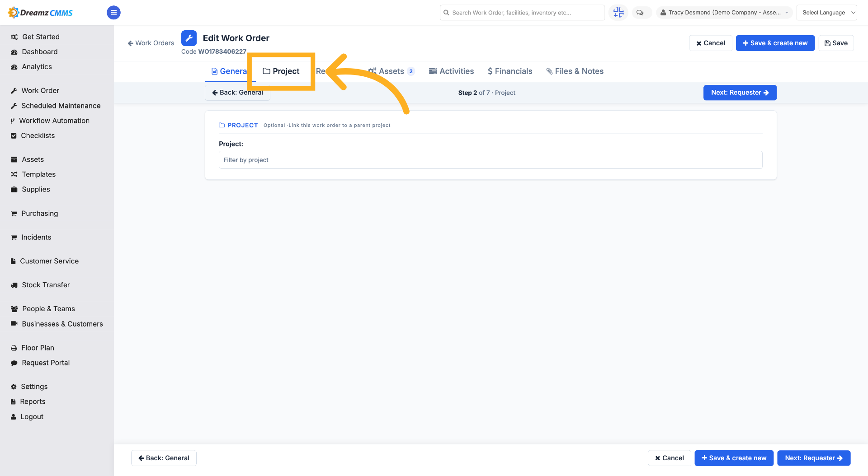
Task: Switch to the Activities tab
Action: (x=451, y=71)
